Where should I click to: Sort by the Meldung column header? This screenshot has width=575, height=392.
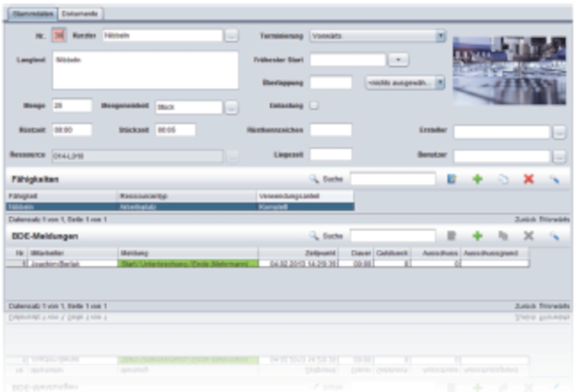click(188, 253)
